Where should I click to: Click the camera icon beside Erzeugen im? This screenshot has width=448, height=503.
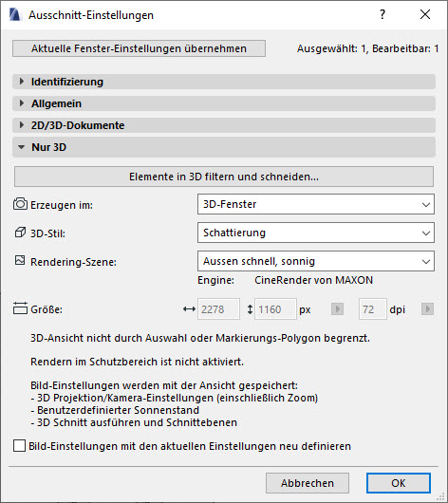click(20, 204)
